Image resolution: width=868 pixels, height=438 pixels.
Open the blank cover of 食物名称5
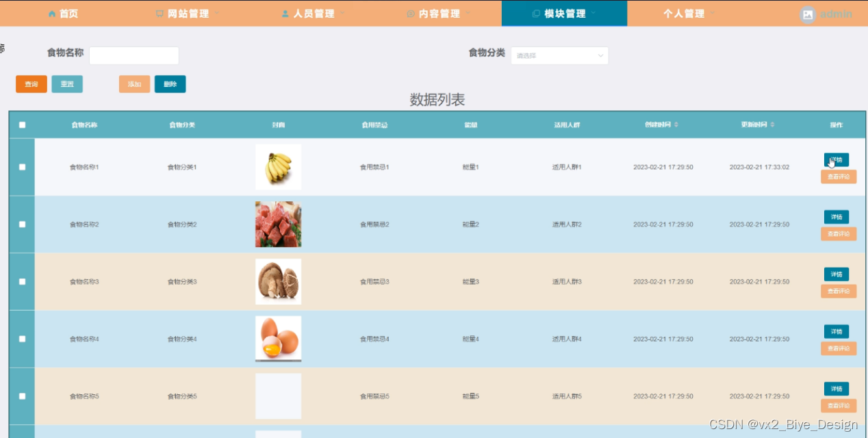click(278, 396)
